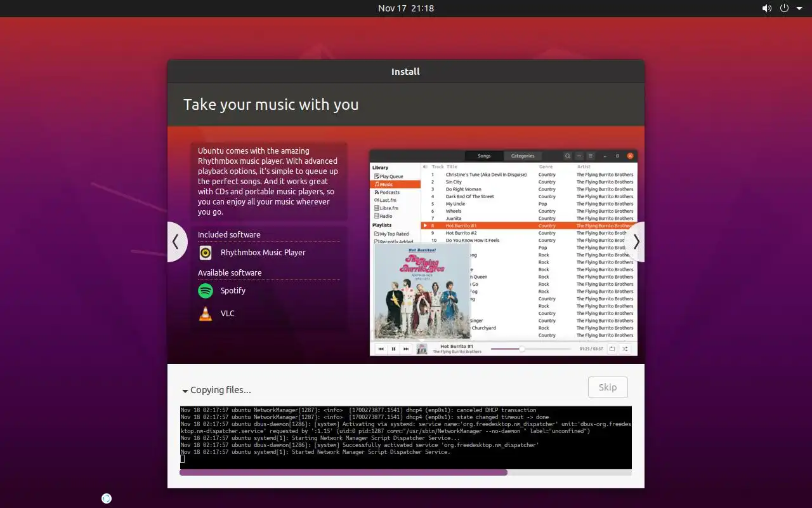Screen dimensions: 812x508
Task: Click the Songs tab in screenshot
Action: coord(484,156)
